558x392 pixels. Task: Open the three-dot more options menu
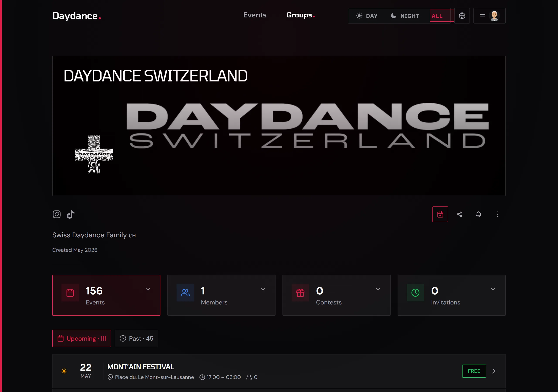click(x=498, y=214)
